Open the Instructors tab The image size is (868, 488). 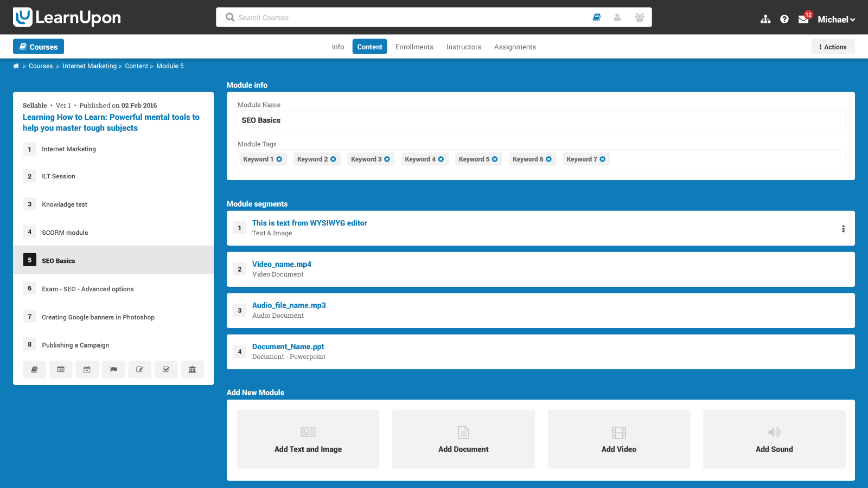(x=463, y=47)
